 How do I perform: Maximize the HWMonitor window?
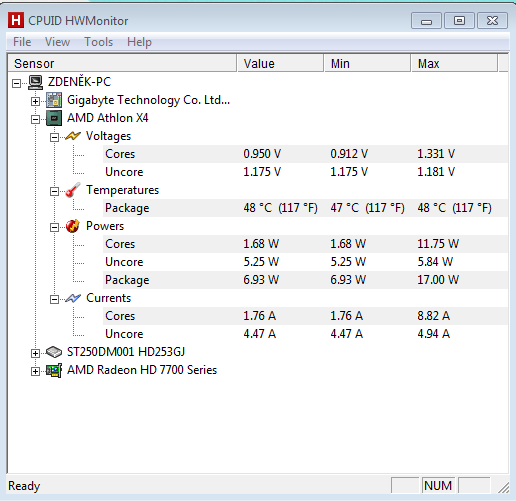pyautogui.click(x=459, y=21)
